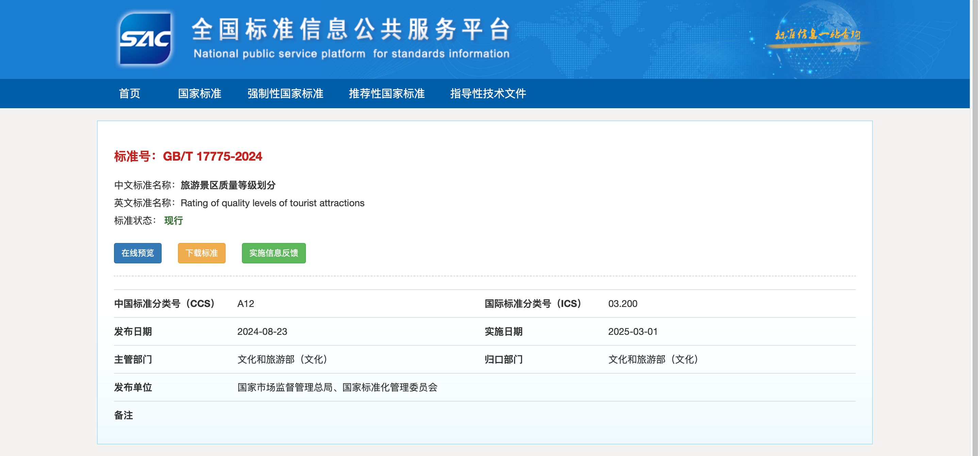Viewport: 980px width, 456px height.
Task: Go to 强制性国家标准 section
Action: pyautogui.click(x=285, y=94)
